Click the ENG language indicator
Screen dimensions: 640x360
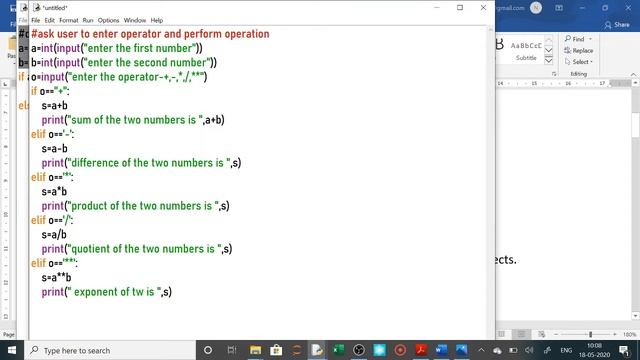coord(566,351)
